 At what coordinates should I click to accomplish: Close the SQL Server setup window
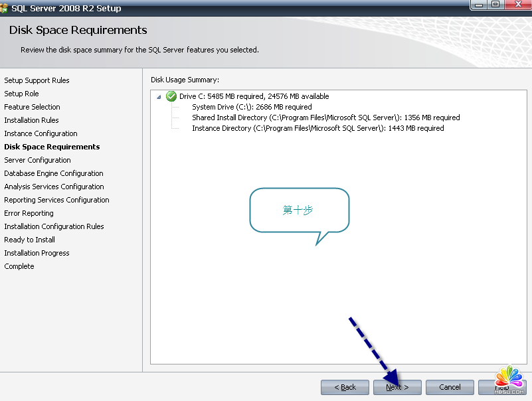pyautogui.click(x=517, y=5)
